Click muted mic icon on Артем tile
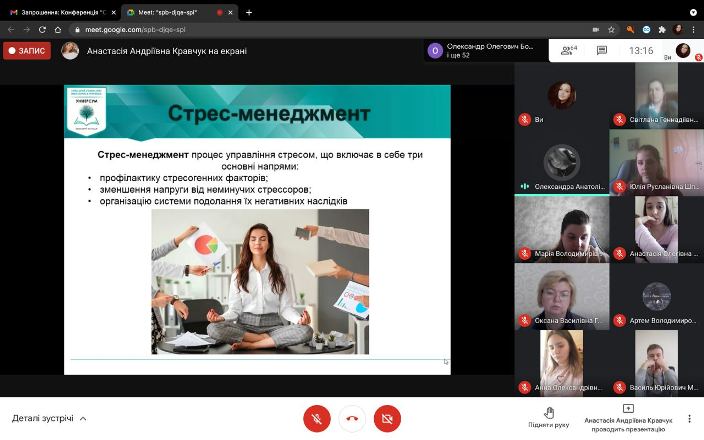 tap(620, 321)
